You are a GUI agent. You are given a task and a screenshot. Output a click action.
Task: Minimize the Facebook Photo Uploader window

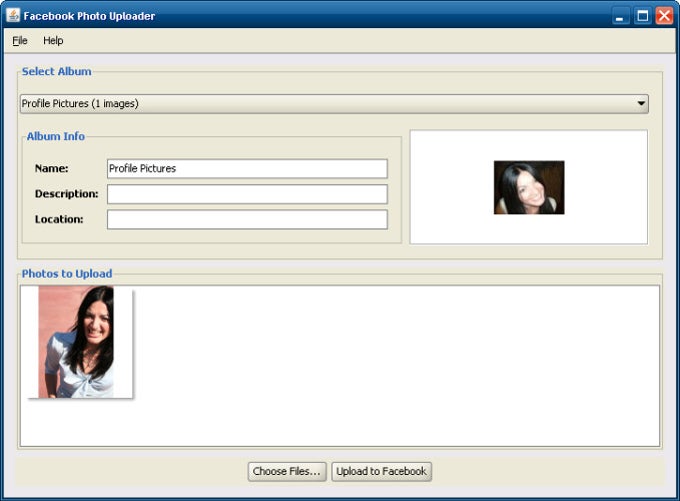(x=621, y=16)
